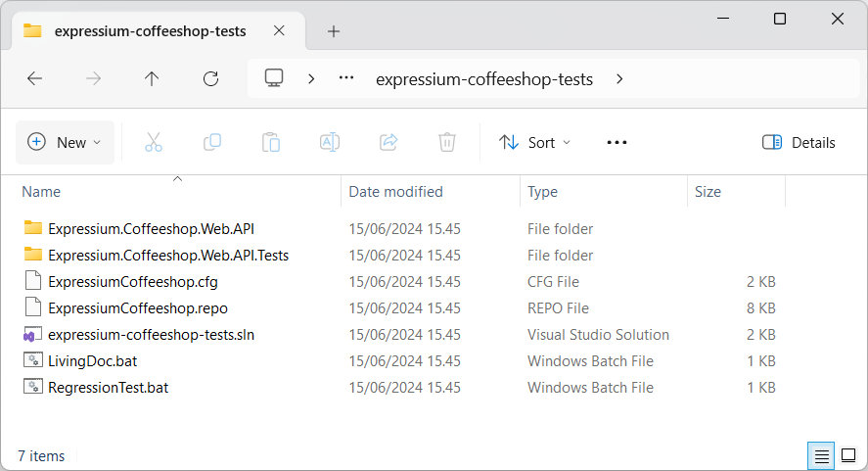Click Visual Studio Solution type cell
The width and height of the screenshot is (868, 471).
tap(599, 335)
